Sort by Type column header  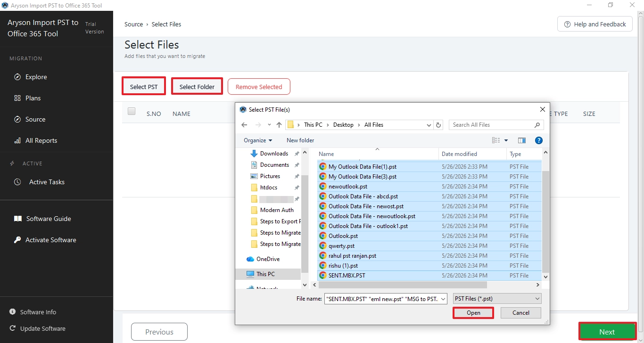524,154
